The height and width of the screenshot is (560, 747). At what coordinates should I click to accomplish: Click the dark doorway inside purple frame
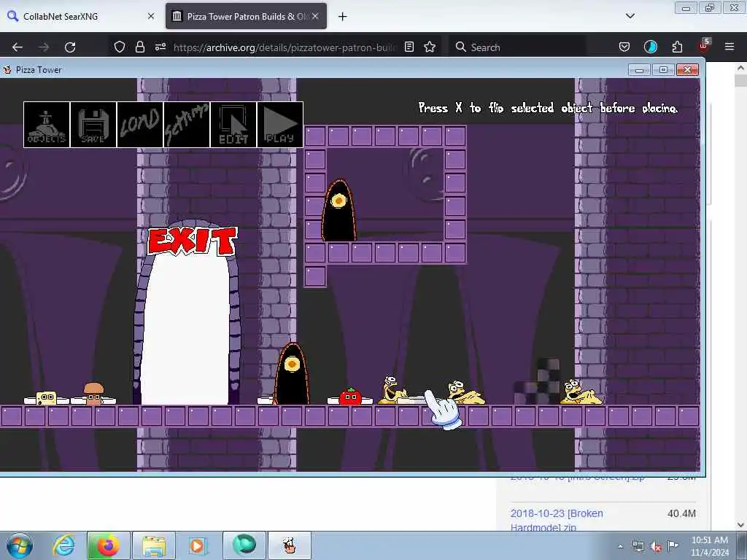338,211
